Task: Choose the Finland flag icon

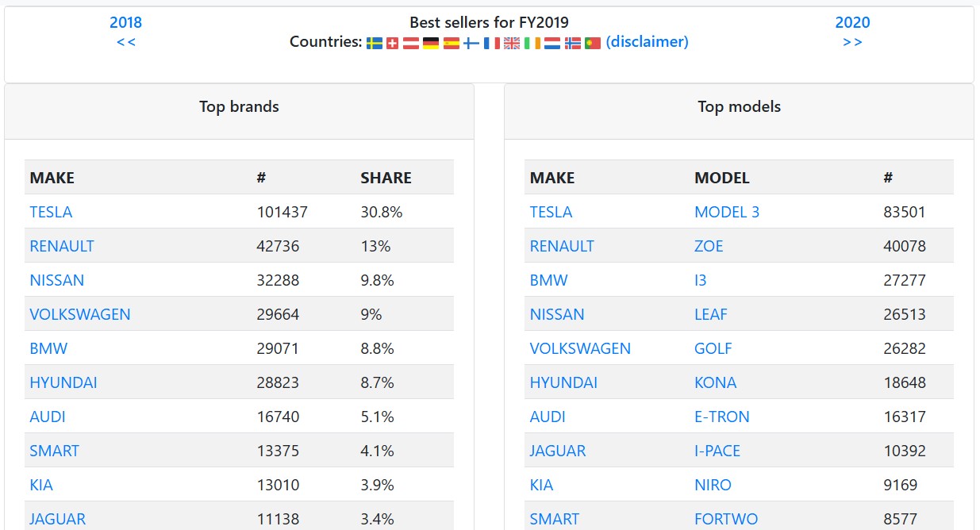Action: point(471,43)
